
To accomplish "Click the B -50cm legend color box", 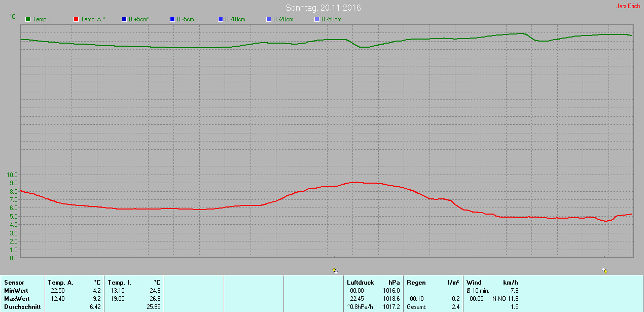I will click(317, 19).
